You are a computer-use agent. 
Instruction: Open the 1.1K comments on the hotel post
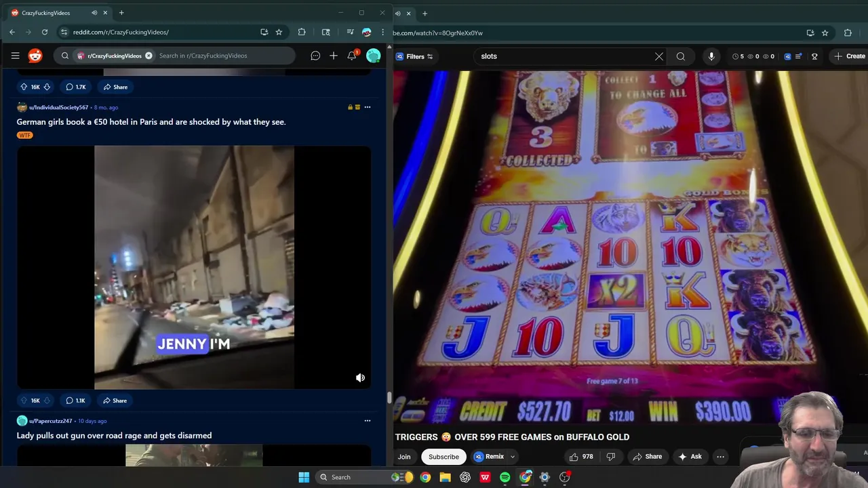click(75, 401)
